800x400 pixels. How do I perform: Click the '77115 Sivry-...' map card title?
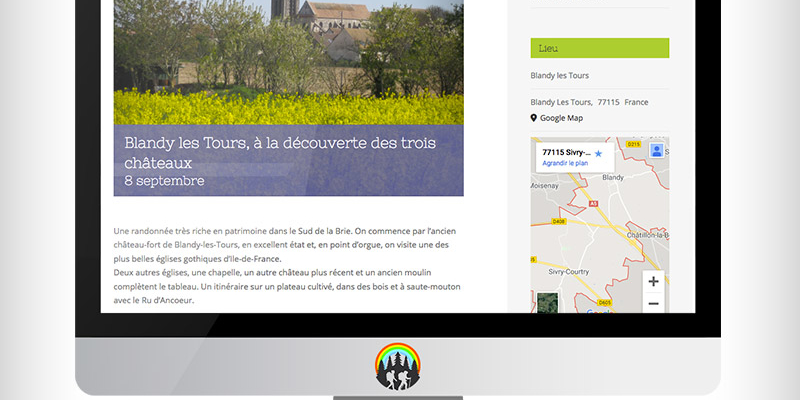pos(566,152)
